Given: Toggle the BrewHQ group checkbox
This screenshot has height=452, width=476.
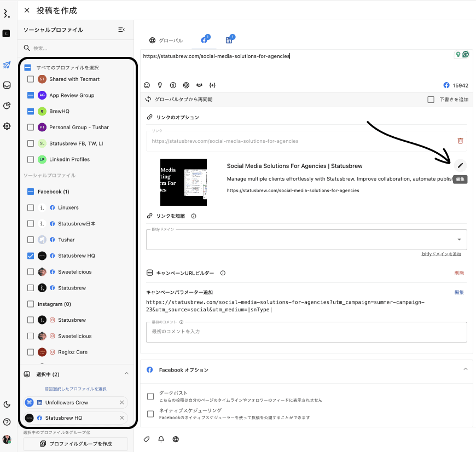Looking at the screenshot, I should pos(31,112).
